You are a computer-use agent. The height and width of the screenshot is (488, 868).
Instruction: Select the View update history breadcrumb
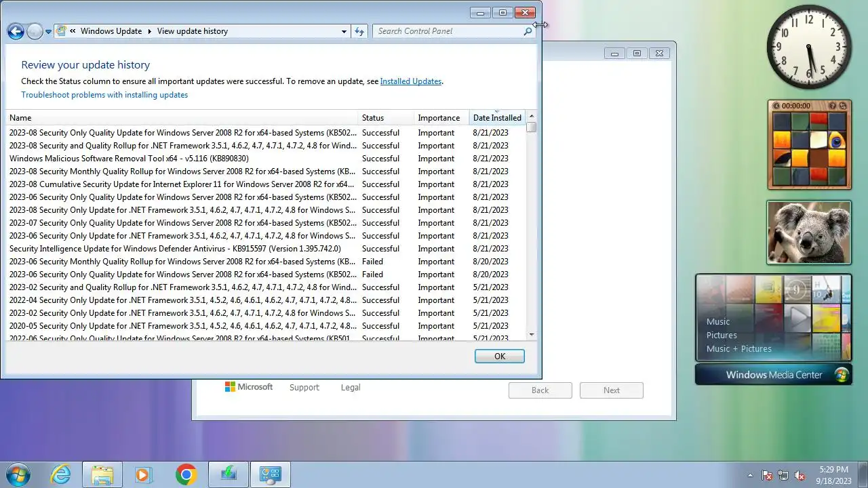pos(193,31)
